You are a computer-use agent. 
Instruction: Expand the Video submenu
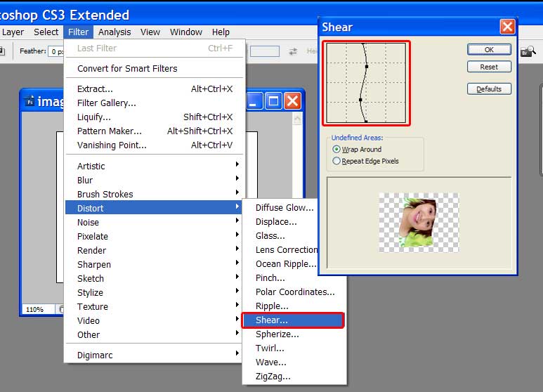155,320
